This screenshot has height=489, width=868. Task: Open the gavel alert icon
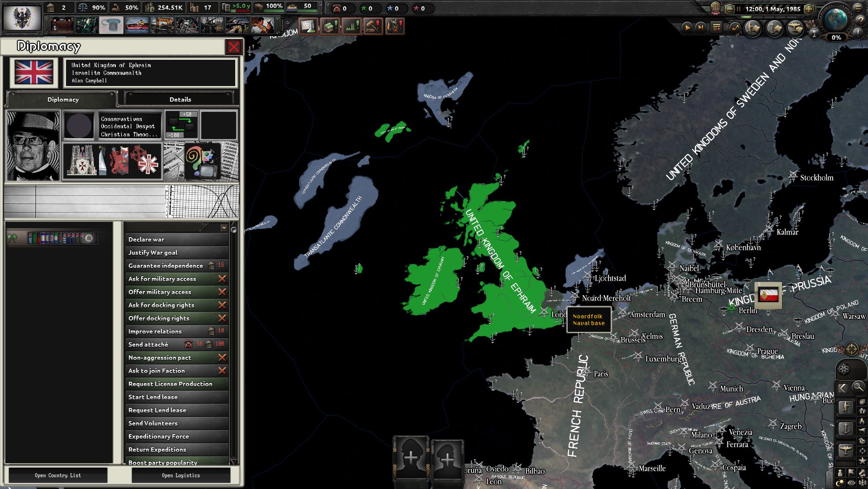point(373,26)
